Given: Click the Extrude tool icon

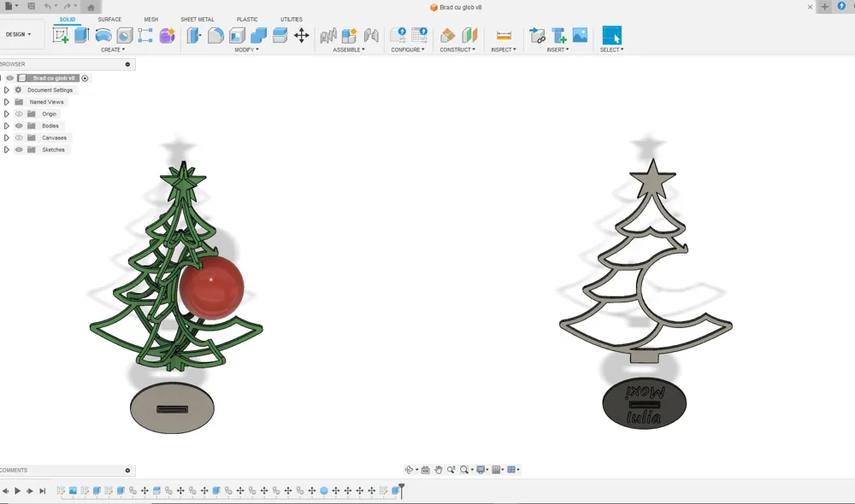Looking at the screenshot, I should pyautogui.click(x=82, y=35).
